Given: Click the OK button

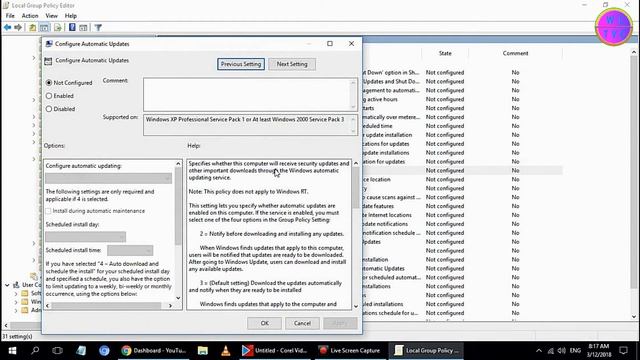Looking at the screenshot, I should coord(264,323).
